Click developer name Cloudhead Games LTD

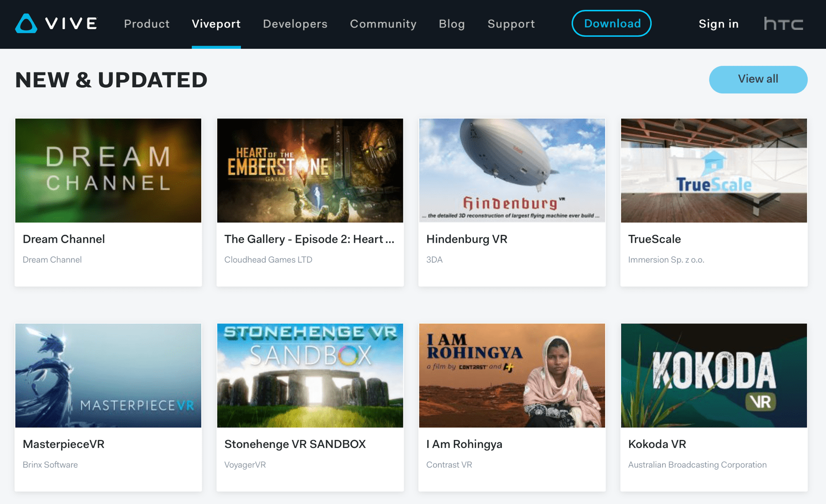tap(268, 259)
